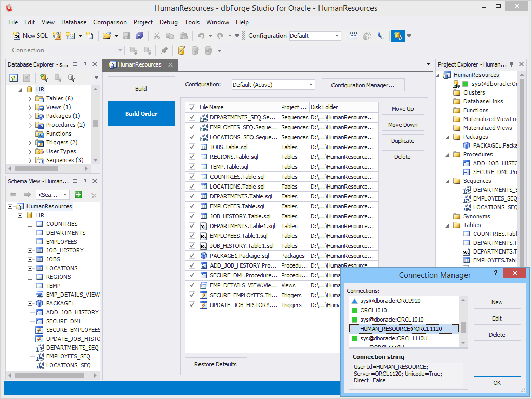The width and height of the screenshot is (532, 399).
Task: Click the Paste clipboard icon in toolbar
Action: 183,36
